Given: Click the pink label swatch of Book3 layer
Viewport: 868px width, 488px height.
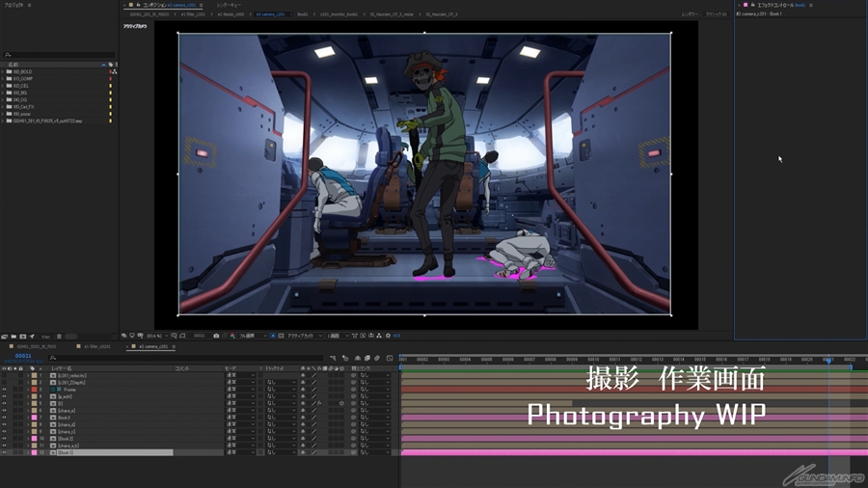Looking at the screenshot, I should tap(34, 418).
